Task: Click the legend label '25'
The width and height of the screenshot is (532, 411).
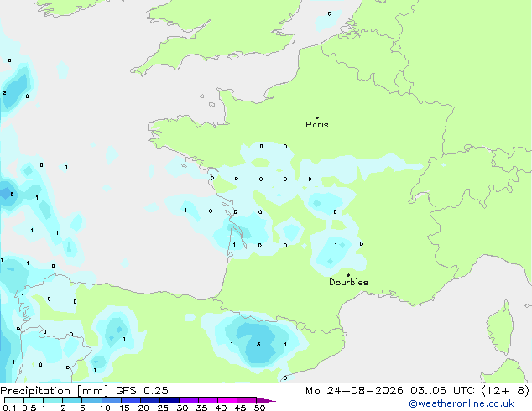Action: coord(163,408)
